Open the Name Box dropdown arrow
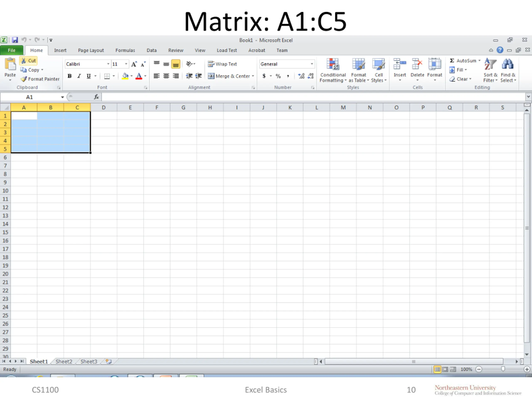Screen dimensions: 532x399 [62, 97]
